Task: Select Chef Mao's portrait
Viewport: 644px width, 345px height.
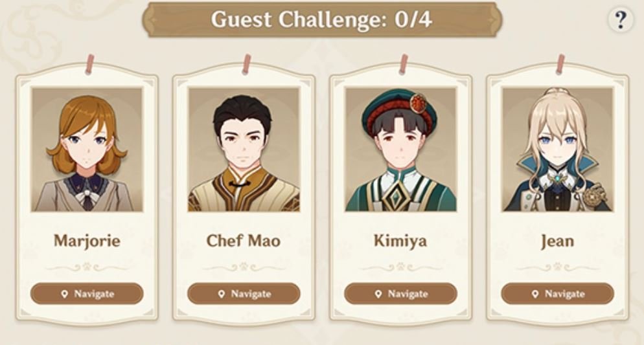Action: tap(244, 150)
